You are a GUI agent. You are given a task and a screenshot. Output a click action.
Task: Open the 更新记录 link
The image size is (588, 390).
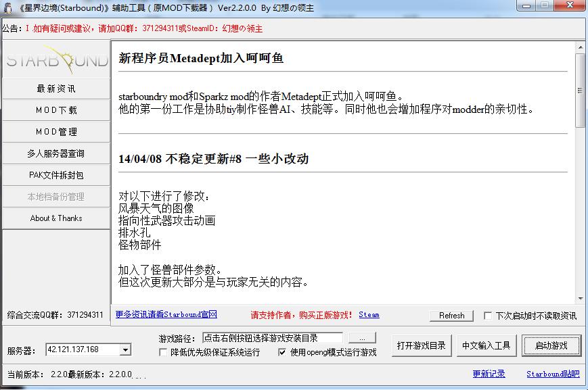click(x=489, y=374)
